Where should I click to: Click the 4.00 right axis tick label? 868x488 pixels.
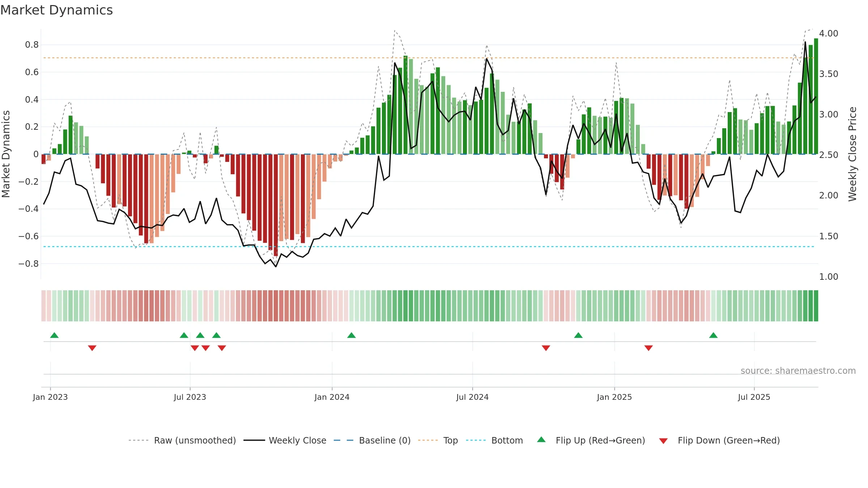click(x=829, y=33)
